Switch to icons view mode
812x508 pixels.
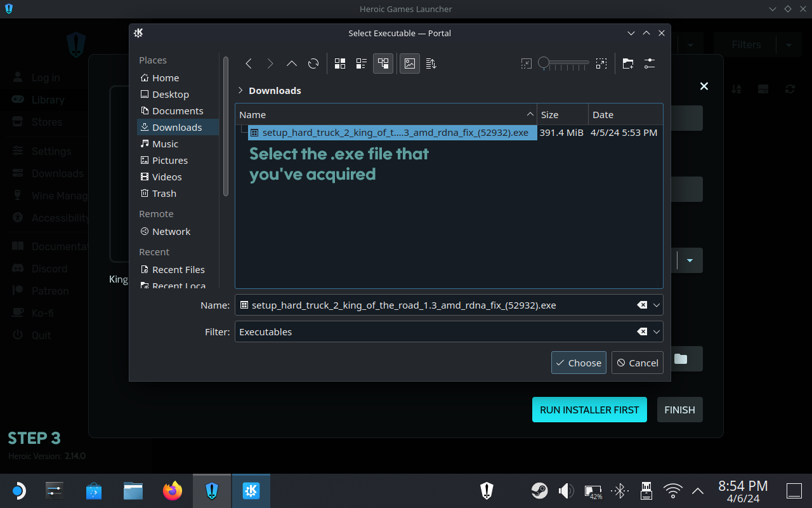[340, 63]
